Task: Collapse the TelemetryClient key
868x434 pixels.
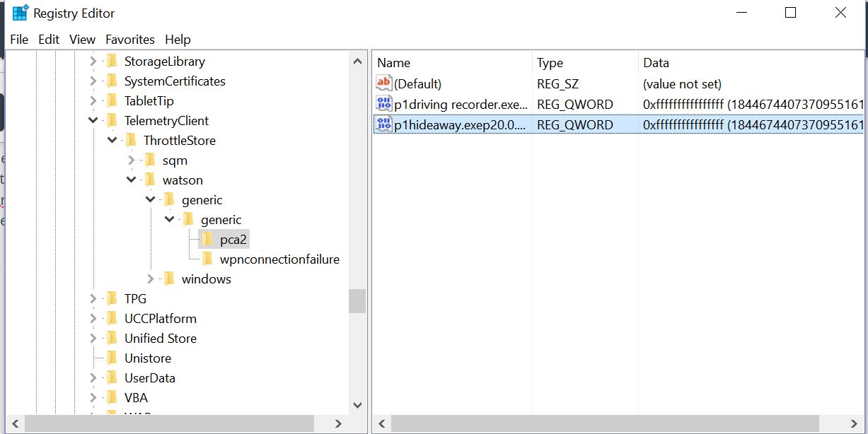Action: click(x=93, y=121)
